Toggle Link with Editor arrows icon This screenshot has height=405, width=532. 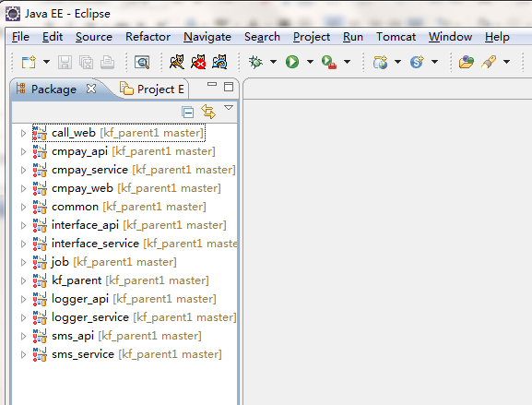pos(208,112)
